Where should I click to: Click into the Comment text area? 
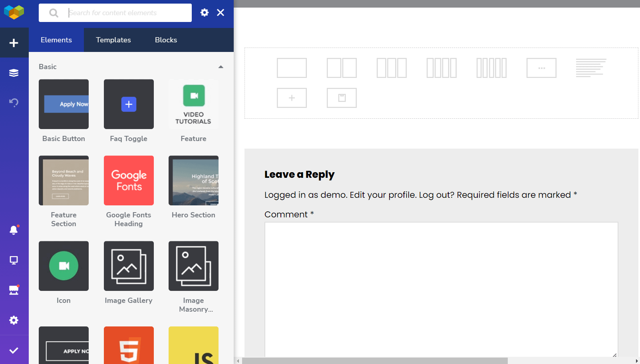tap(441, 290)
